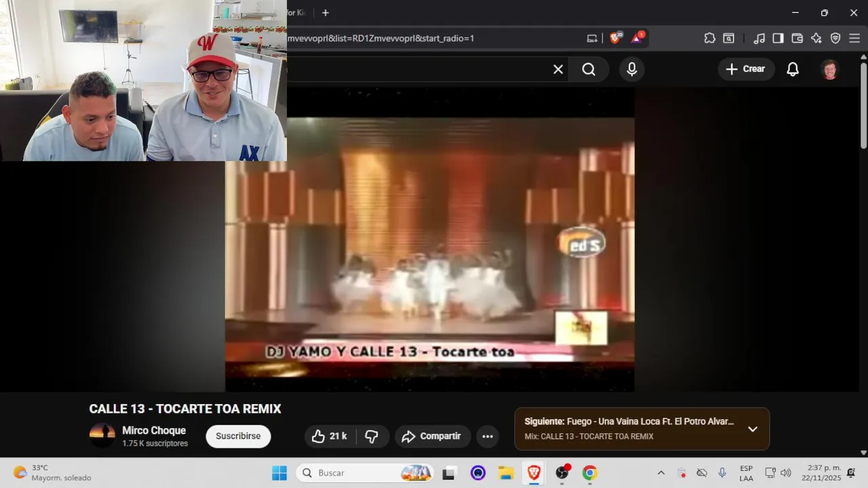Click the browser address bar URL

(381, 39)
